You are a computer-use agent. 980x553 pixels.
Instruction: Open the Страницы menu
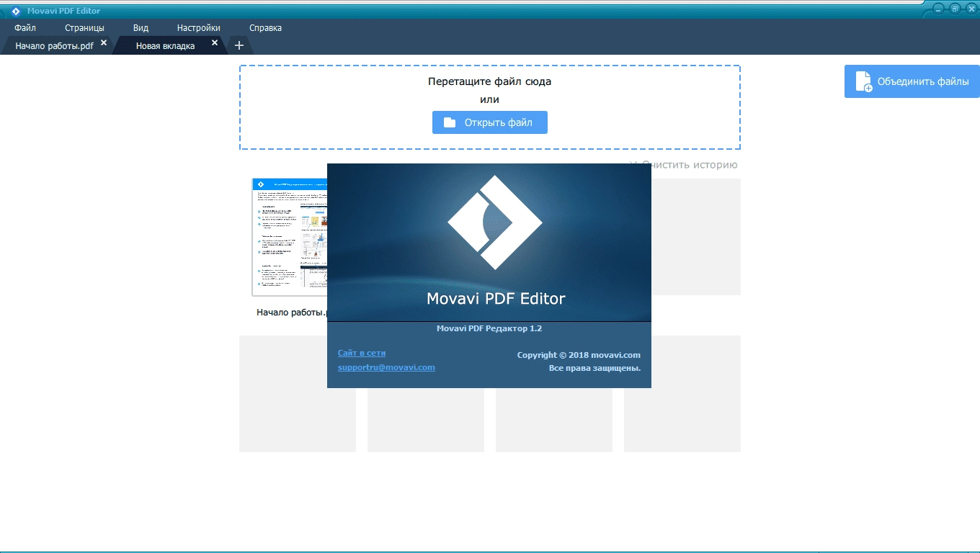pyautogui.click(x=84, y=28)
